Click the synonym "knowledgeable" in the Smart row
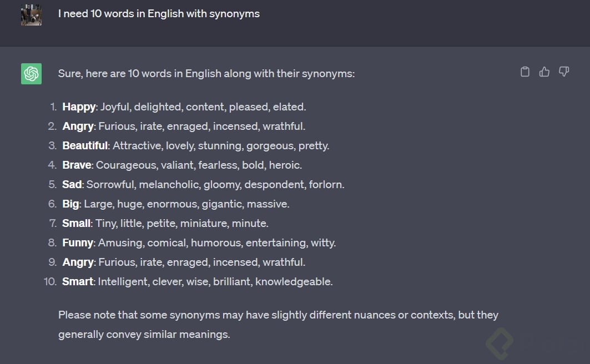590x364 pixels. pos(294,281)
